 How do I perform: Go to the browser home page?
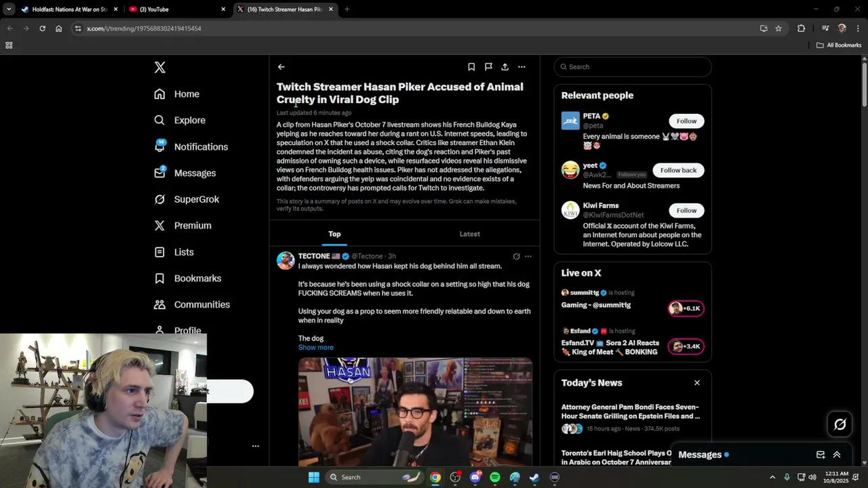pyautogui.click(x=58, y=28)
